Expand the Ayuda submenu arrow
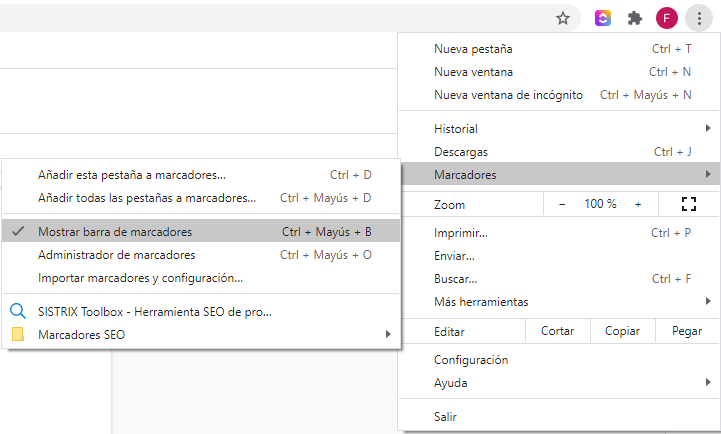Screen dimensions: 721x434 (708, 382)
